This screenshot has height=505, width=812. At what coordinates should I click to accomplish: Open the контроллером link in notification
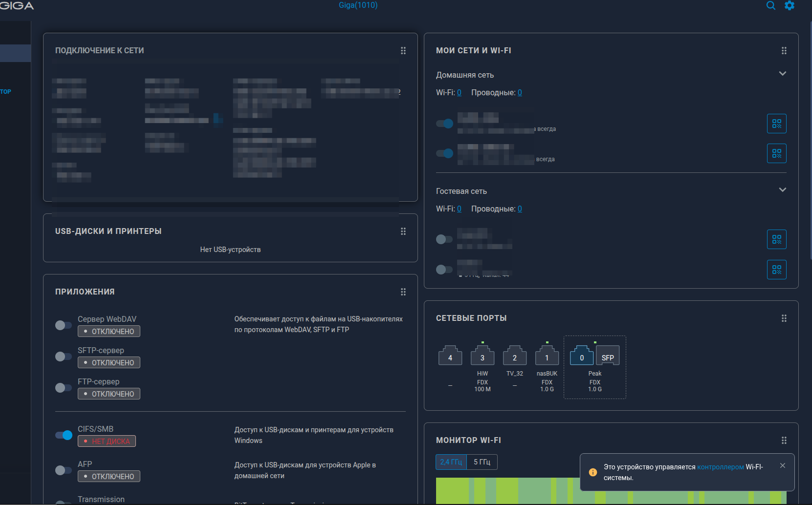720,467
